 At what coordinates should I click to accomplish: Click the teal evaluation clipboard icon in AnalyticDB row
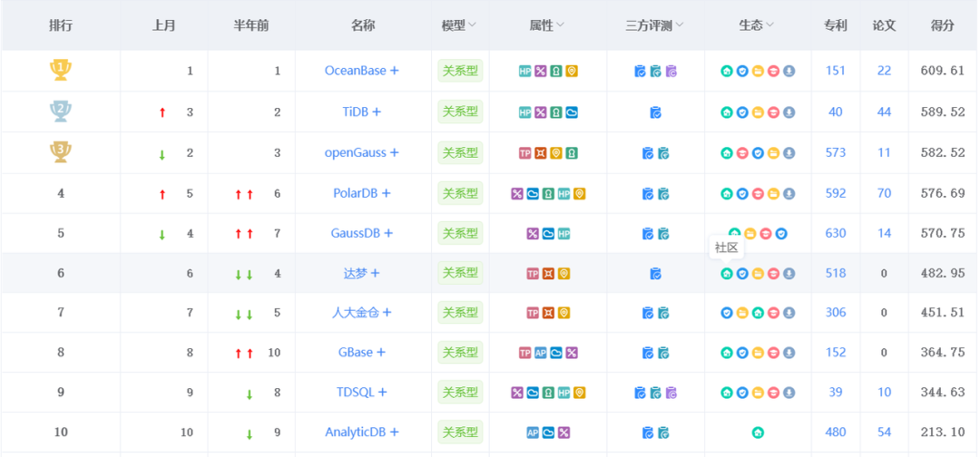663,432
